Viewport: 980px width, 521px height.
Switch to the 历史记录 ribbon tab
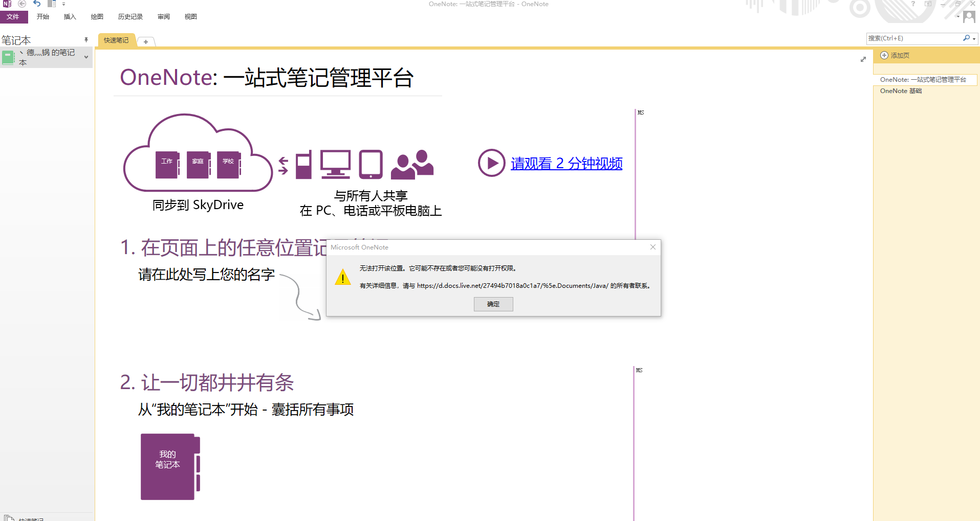click(x=130, y=17)
